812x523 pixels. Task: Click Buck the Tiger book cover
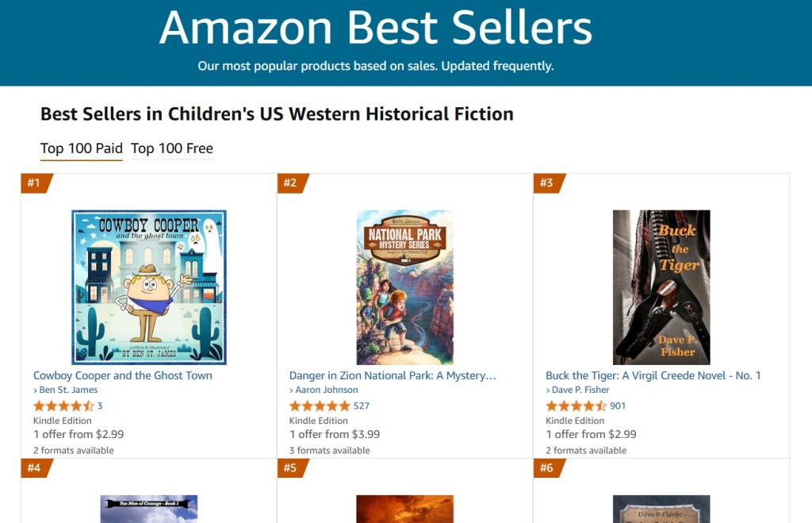coord(661,287)
